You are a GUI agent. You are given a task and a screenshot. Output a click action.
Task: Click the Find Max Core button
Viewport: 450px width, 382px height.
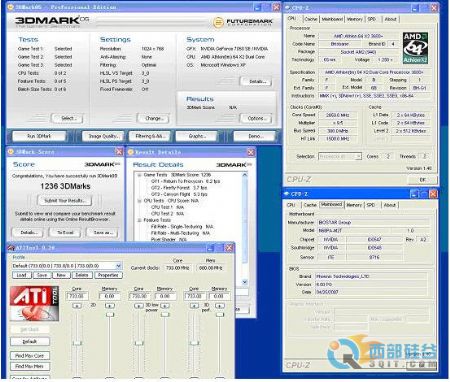coord(30,356)
